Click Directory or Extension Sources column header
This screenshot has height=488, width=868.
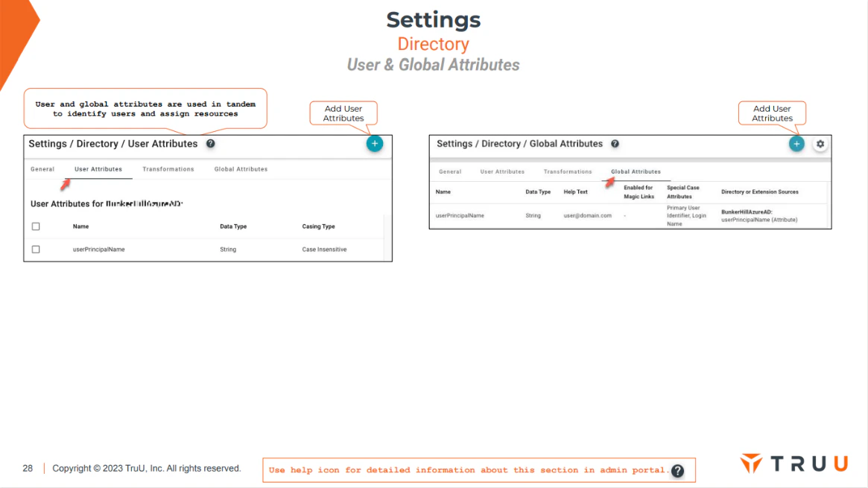point(759,192)
